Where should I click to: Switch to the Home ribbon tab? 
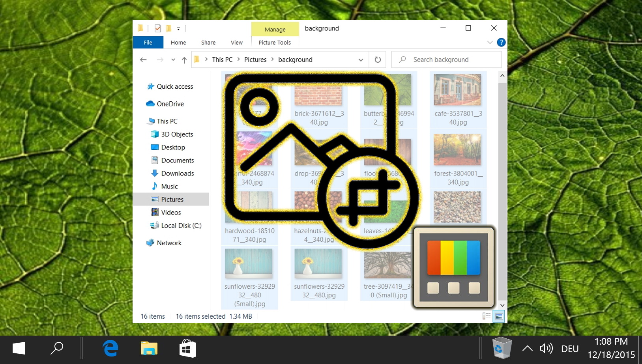178,43
